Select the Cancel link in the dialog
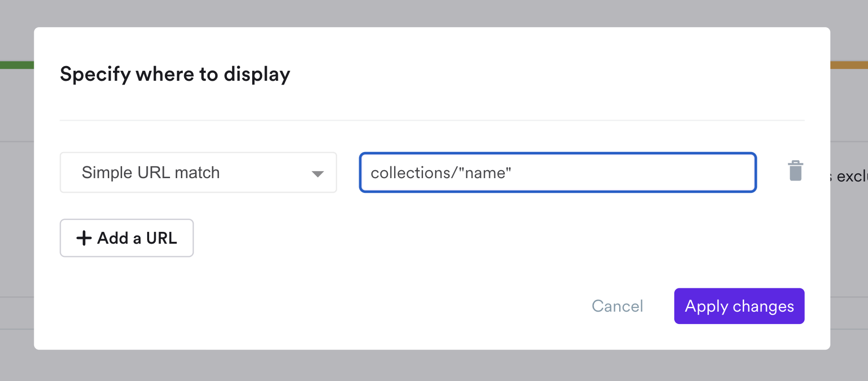This screenshot has width=868, height=381. 617,306
